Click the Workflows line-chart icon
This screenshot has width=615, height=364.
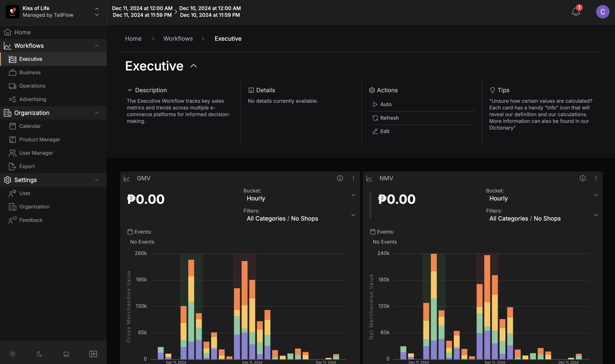[x=7, y=46]
